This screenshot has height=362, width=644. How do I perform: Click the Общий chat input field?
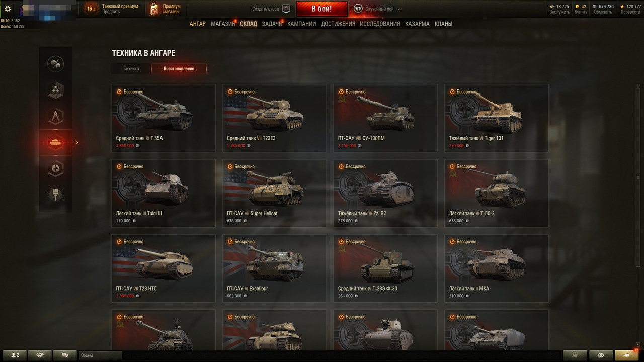[101, 355]
